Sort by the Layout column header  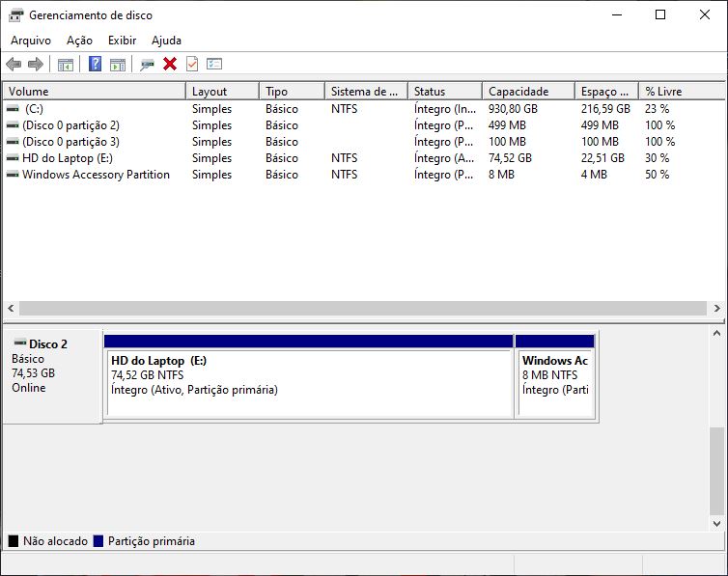click(x=222, y=91)
